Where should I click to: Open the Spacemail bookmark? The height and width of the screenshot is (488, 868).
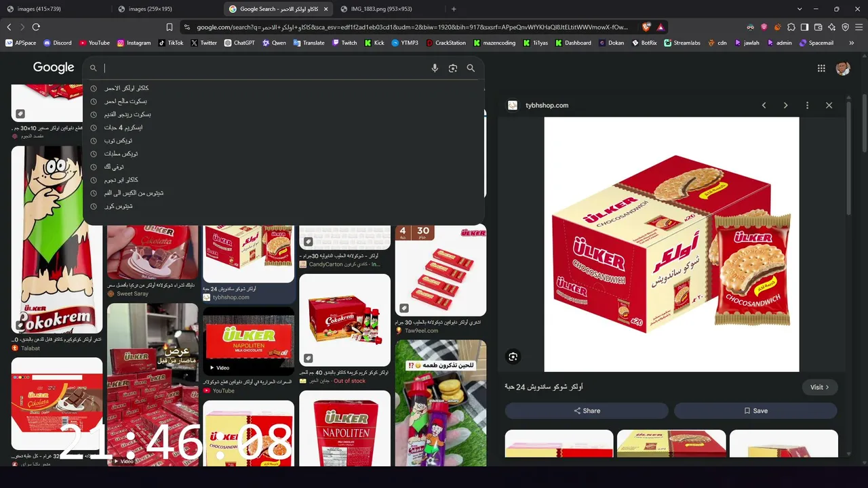click(816, 43)
